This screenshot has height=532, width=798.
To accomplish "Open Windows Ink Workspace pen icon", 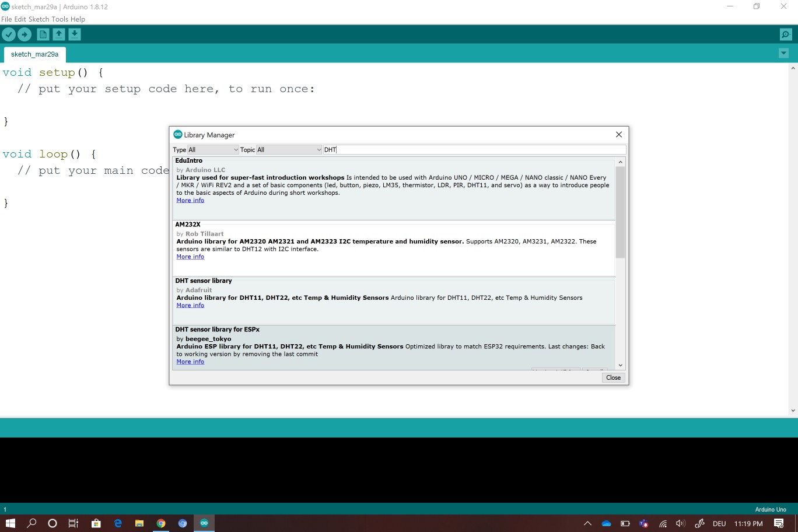I will coord(699,523).
